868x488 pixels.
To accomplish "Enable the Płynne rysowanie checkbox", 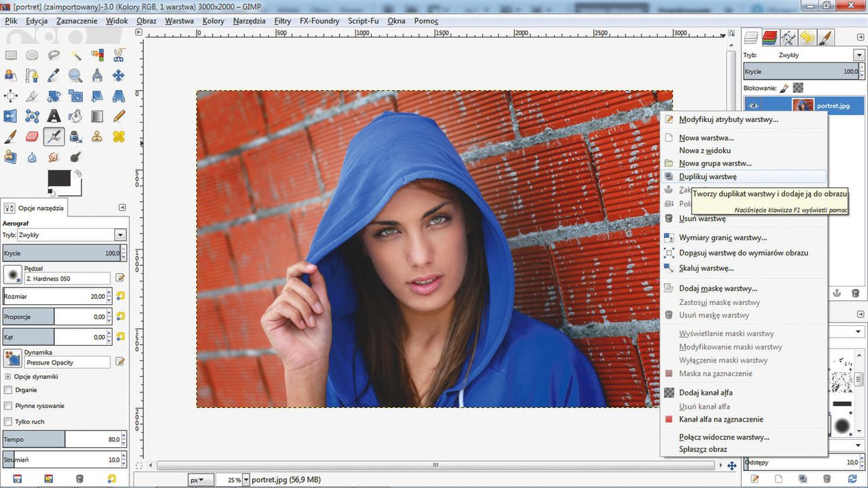I will click(x=8, y=405).
